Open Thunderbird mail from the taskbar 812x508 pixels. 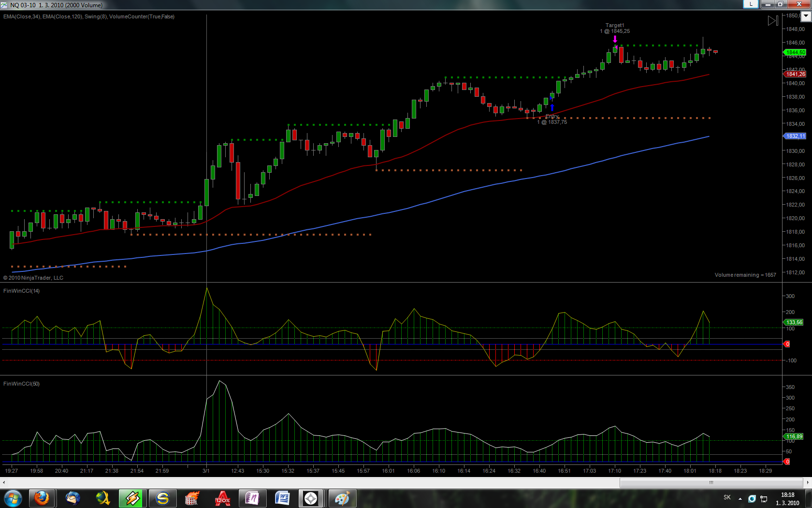73,498
